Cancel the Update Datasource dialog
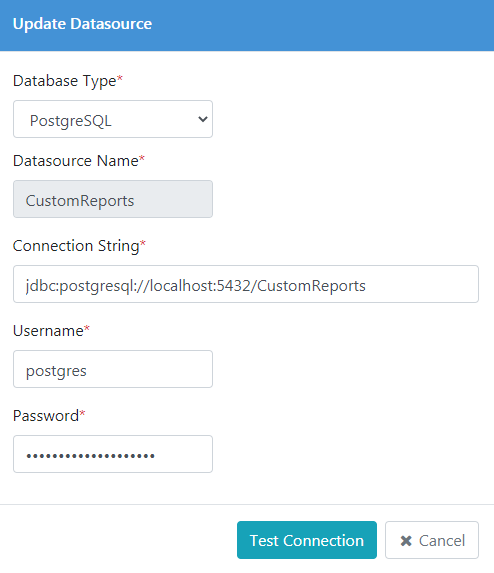This screenshot has width=494, height=573. click(x=432, y=540)
